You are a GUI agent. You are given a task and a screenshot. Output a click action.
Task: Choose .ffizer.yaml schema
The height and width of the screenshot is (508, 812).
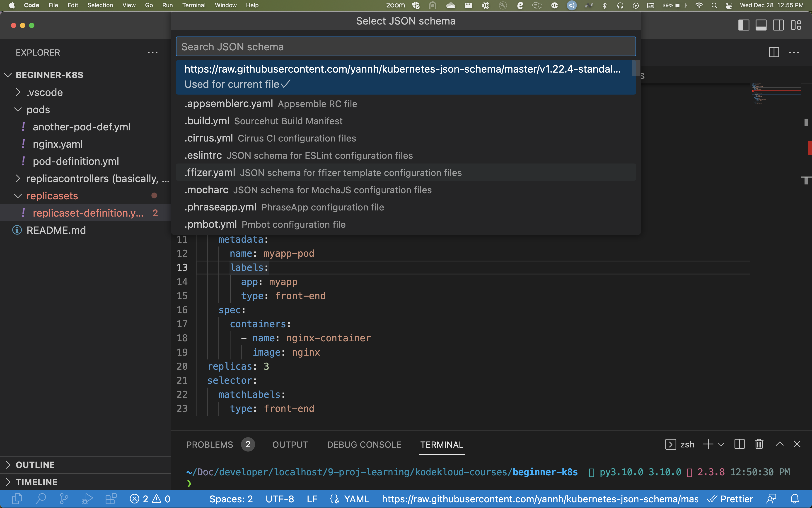tap(406, 172)
